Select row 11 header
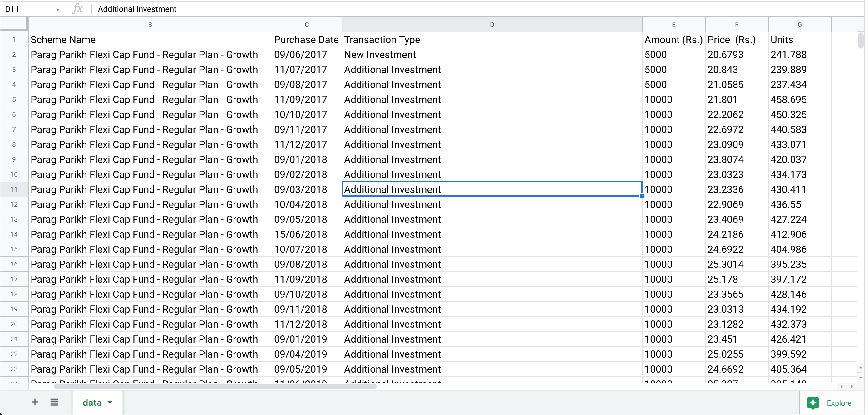This screenshot has height=415, width=868. point(14,189)
